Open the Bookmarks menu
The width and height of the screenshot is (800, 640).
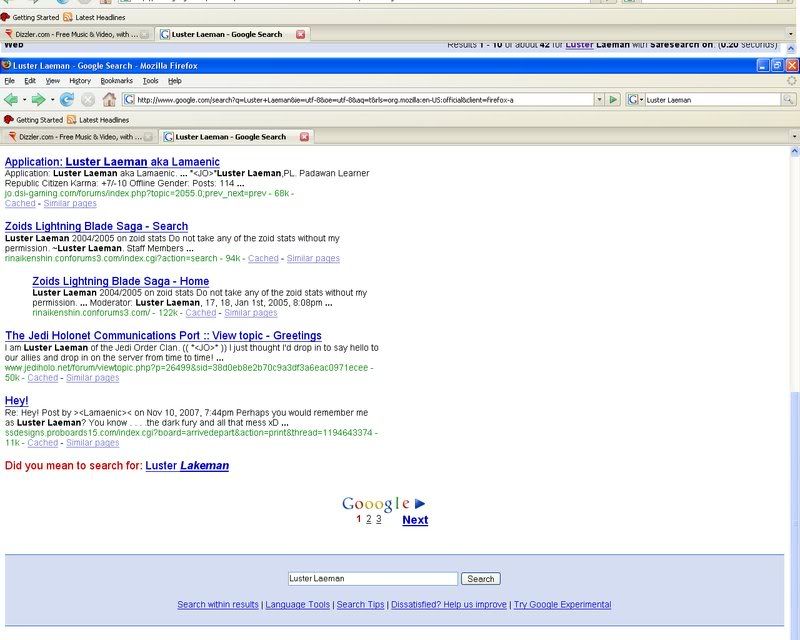pyautogui.click(x=116, y=81)
